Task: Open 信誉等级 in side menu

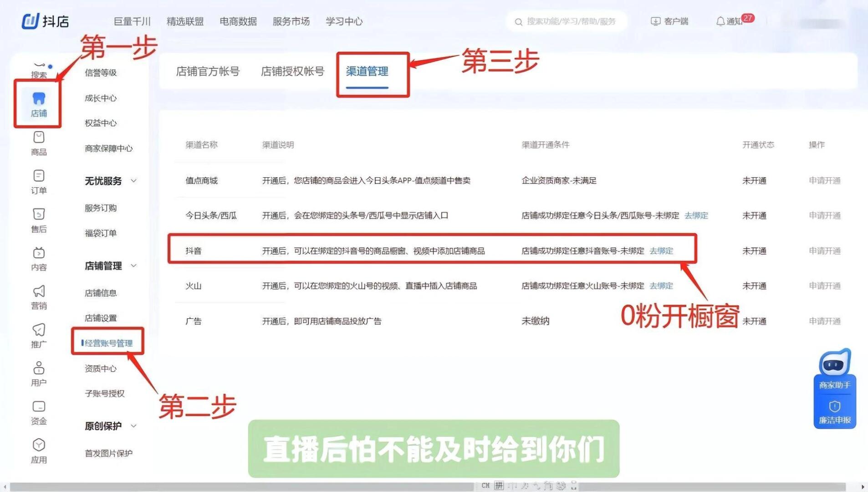Action: 101,73
